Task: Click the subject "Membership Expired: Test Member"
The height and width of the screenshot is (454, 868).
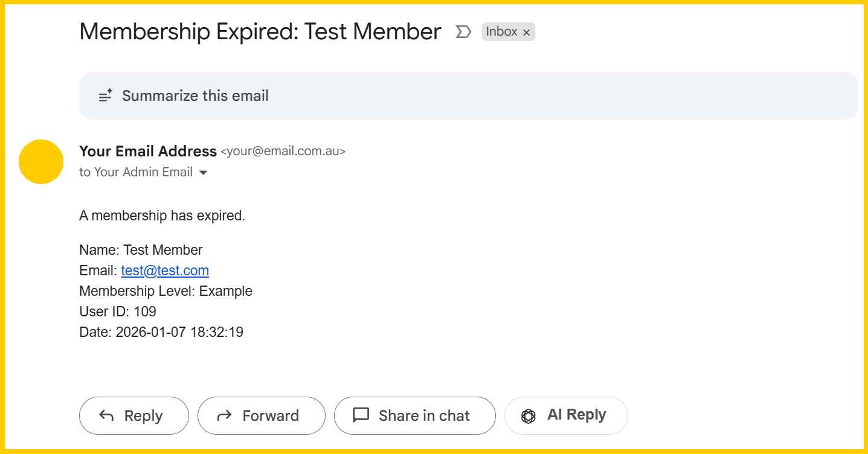Action: 260,31
